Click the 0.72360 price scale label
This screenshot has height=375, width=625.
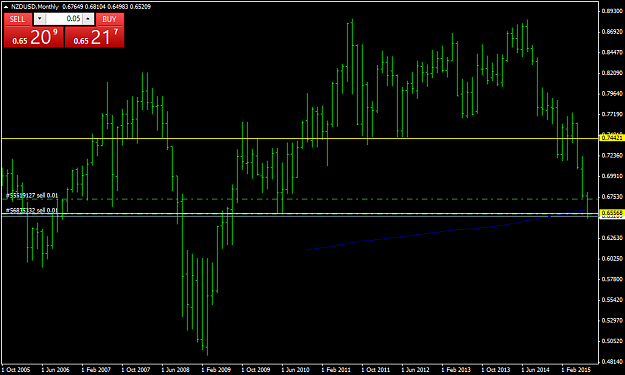(x=612, y=155)
